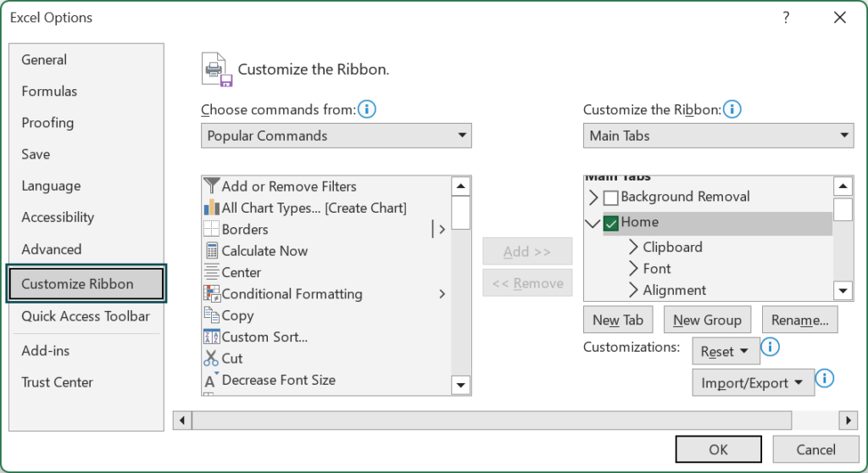868x473 pixels.
Task: Click the info icon beside Import/Export
Action: tap(824, 379)
